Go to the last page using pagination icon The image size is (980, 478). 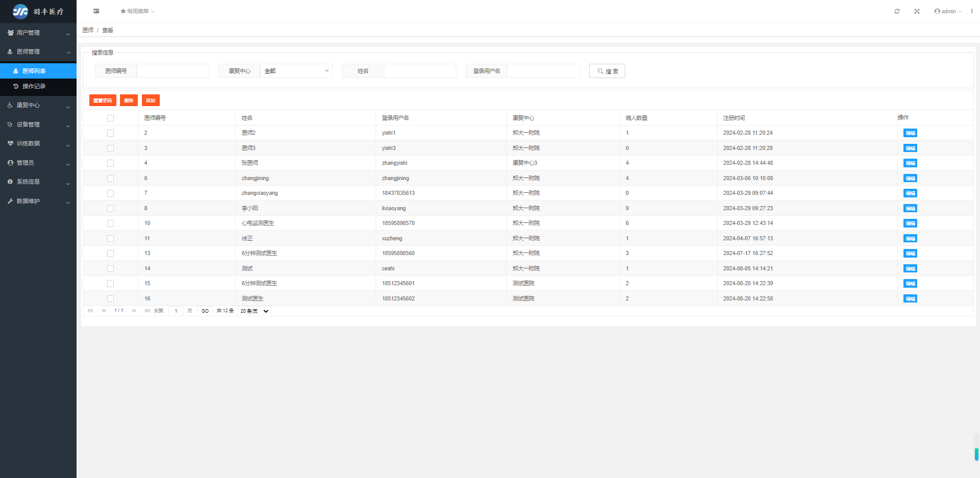[x=147, y=311]
